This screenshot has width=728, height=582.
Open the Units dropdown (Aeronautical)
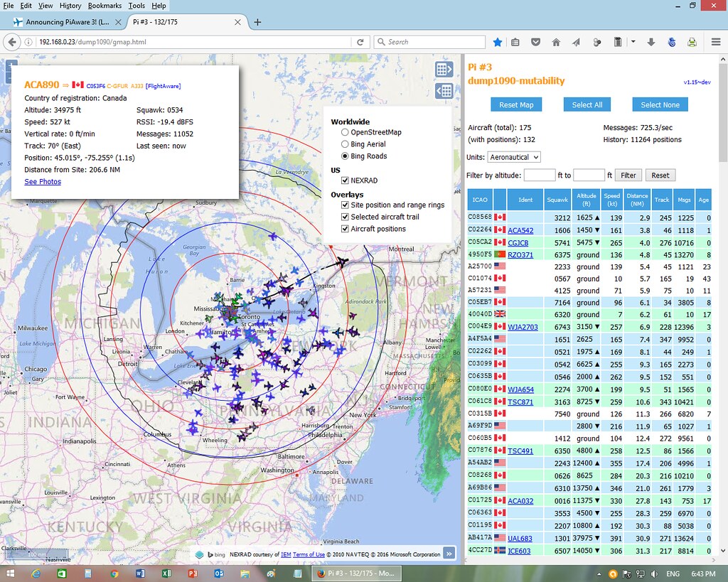[x=514, y=157]
